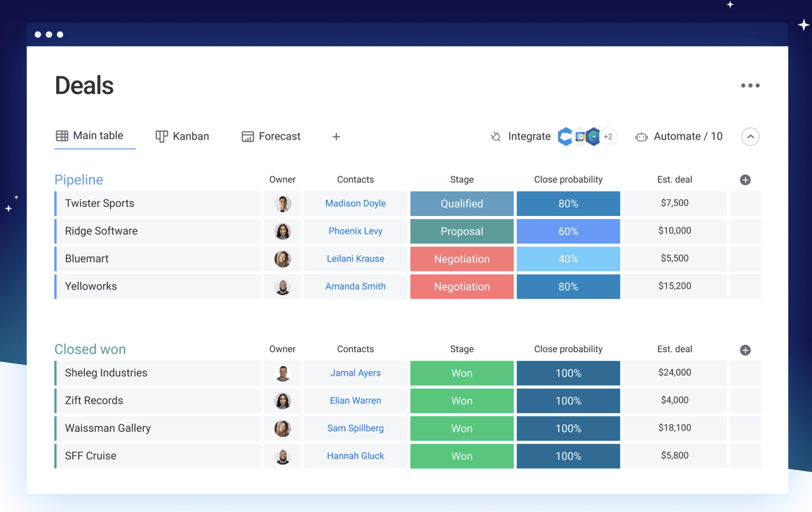This screenshot has width=812, height=512.
Task: Click Pipeline's Close probability column header
Action: 568,180
